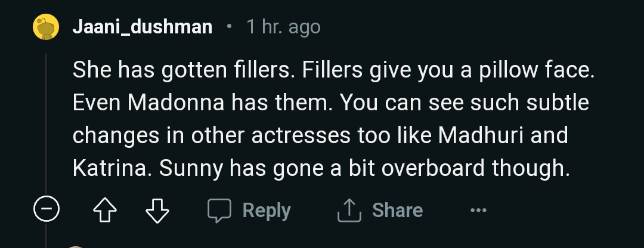Click the word "Madhuri" in the comment
644x248 pixels.
point(479,135)
